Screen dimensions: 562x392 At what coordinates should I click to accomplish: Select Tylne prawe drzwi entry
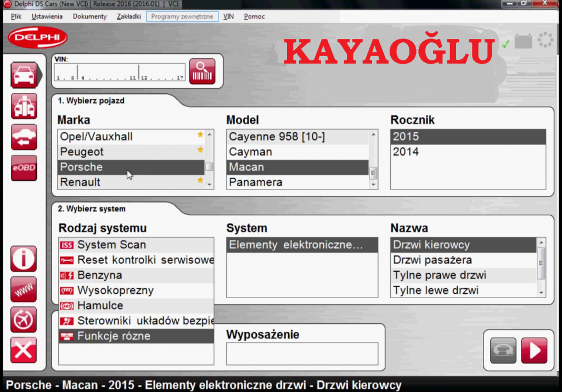(x=463, y=275)
